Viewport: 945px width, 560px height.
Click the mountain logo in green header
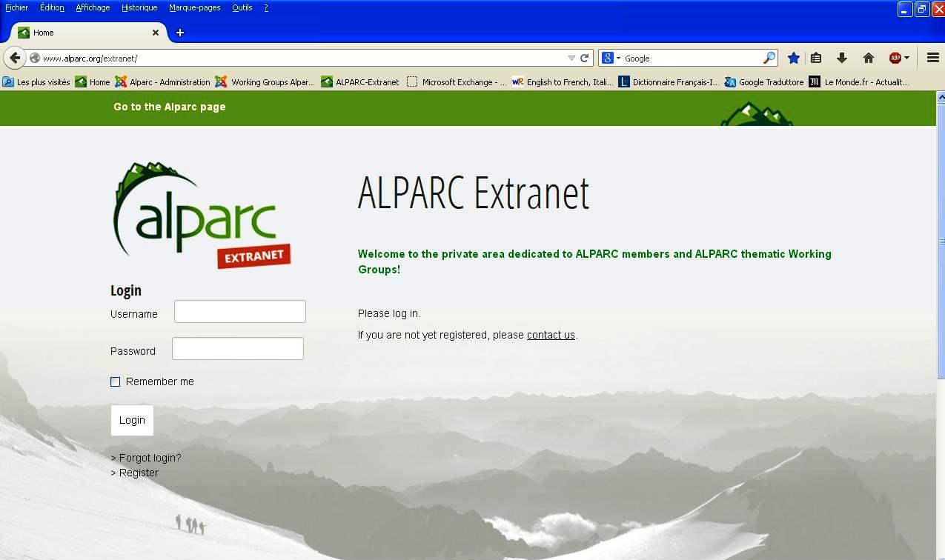pyautogui.click(x=757, y=114)
